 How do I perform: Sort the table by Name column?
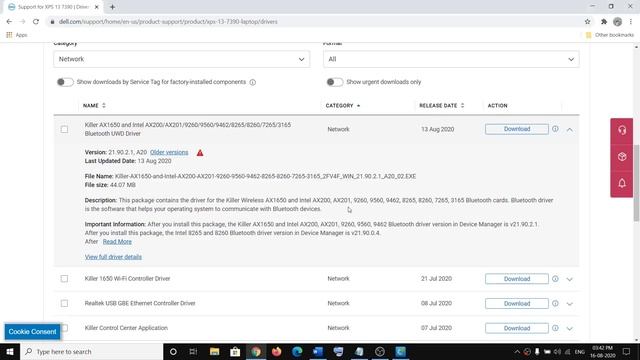94,105
